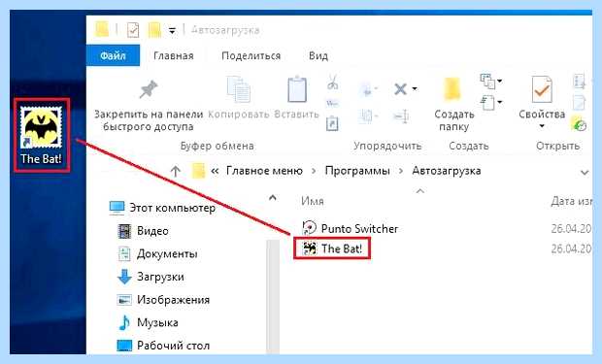Click the Имя column header

312,201
